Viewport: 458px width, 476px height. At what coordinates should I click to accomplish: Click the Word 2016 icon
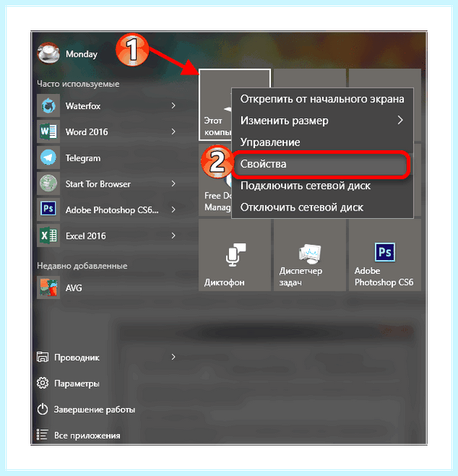(x=48, y=132)
